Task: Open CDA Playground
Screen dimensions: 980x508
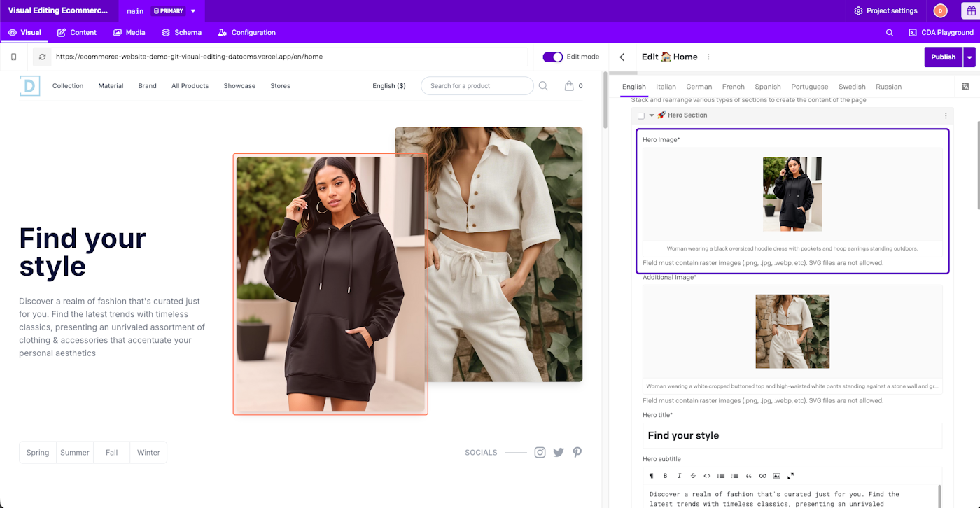Action: (x=941, y=33)
